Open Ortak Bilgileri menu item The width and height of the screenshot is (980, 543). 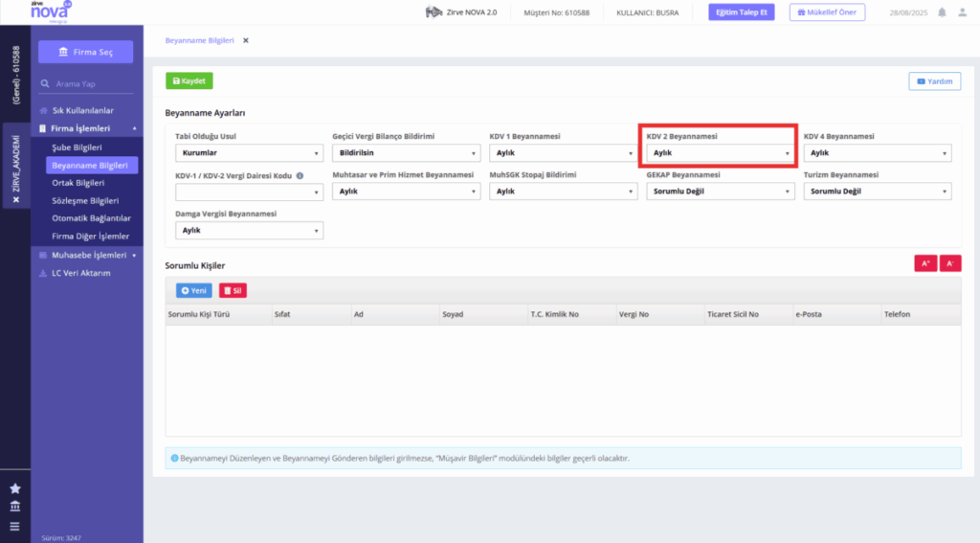pyautogui.click(x=78, y=183)
